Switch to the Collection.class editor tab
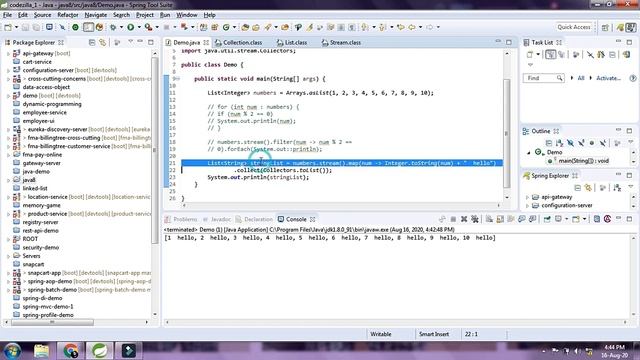 242,42
